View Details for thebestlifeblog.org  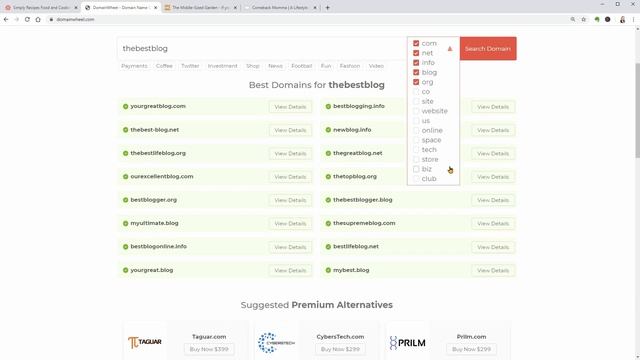point(290,153)
